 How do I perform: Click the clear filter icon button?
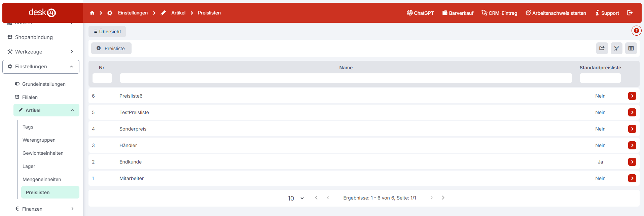[x=616, y=48]
